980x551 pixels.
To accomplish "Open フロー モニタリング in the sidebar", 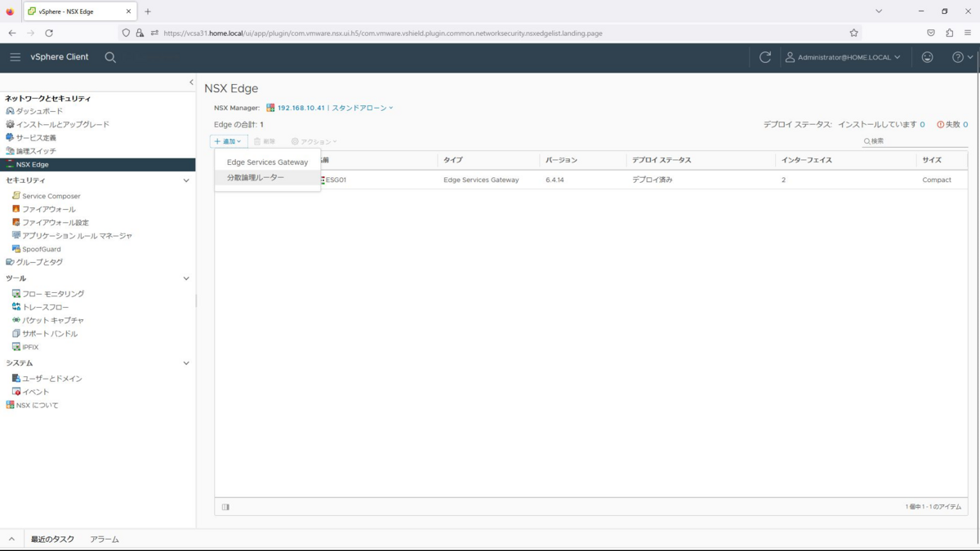I will 53,294.
